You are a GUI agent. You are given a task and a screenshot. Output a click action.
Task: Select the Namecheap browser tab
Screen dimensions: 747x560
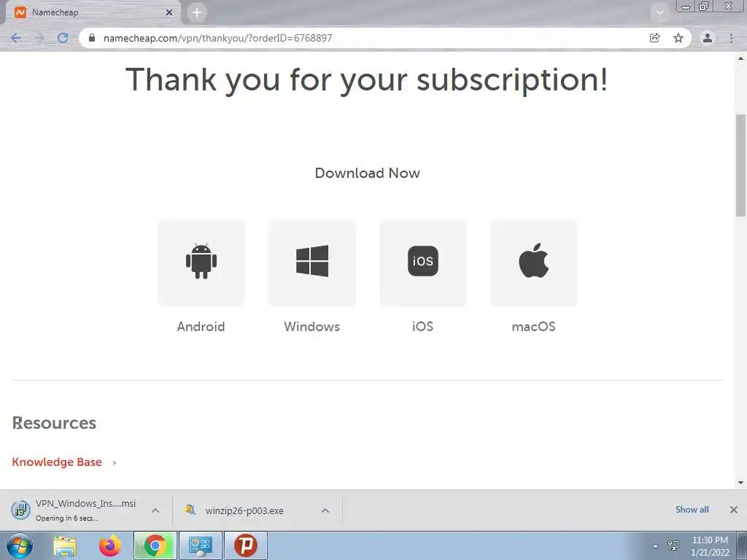pos(93,12)
